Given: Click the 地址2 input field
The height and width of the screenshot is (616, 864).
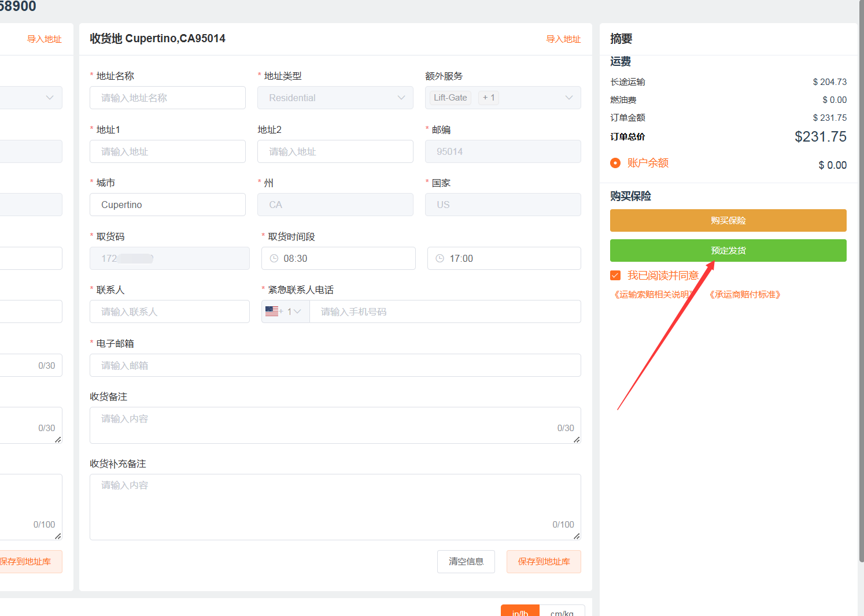Looking at the screenshot, I should click(x=335, y=151).
